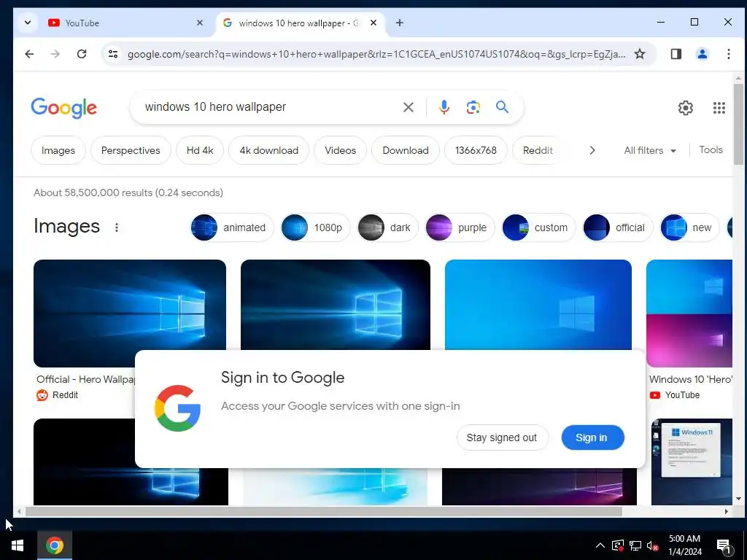Image resolution: width=747 pixels, height=560 pixels.
Task: Search by image with Google Lens icon
Action: (473, 107)
